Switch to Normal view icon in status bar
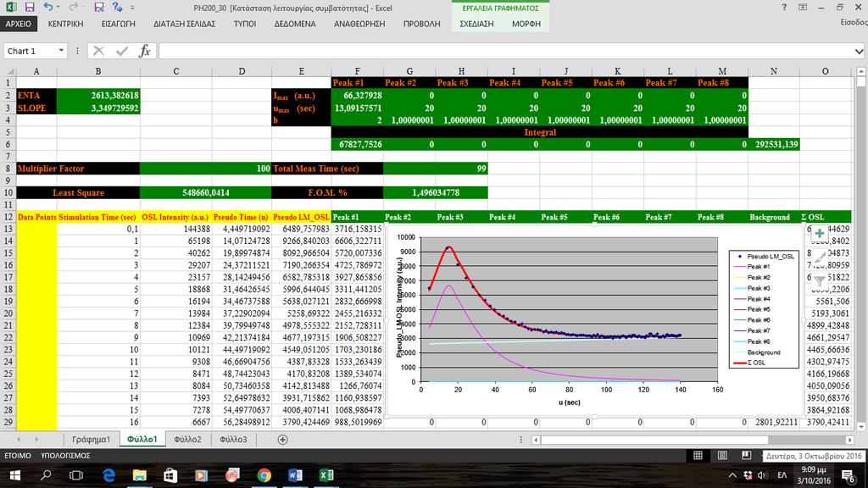 tap(698, 455)
